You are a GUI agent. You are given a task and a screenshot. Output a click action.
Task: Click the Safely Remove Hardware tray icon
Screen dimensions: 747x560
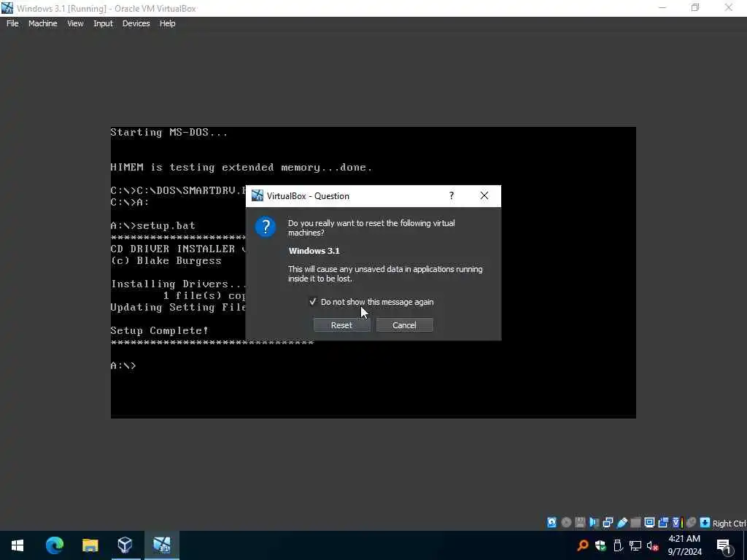618,545
